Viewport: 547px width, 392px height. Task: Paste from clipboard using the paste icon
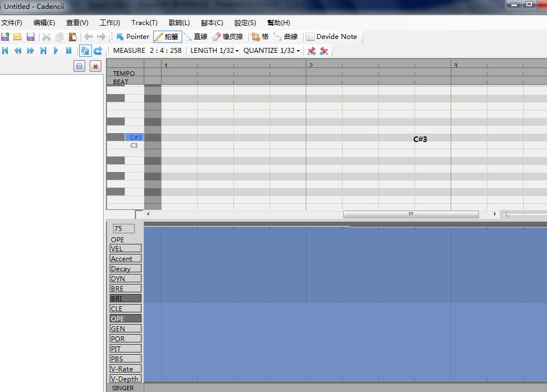[x=72, y=37]
